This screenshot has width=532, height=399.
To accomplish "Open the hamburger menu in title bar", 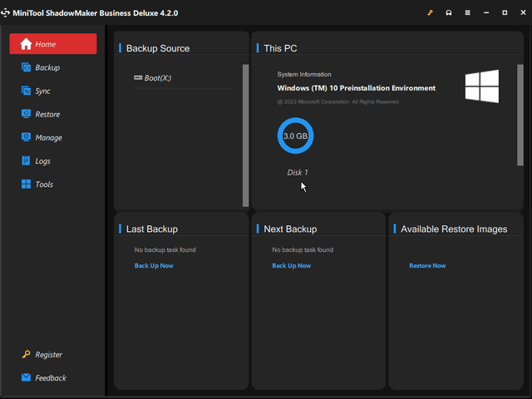I will tap(467, 13).
